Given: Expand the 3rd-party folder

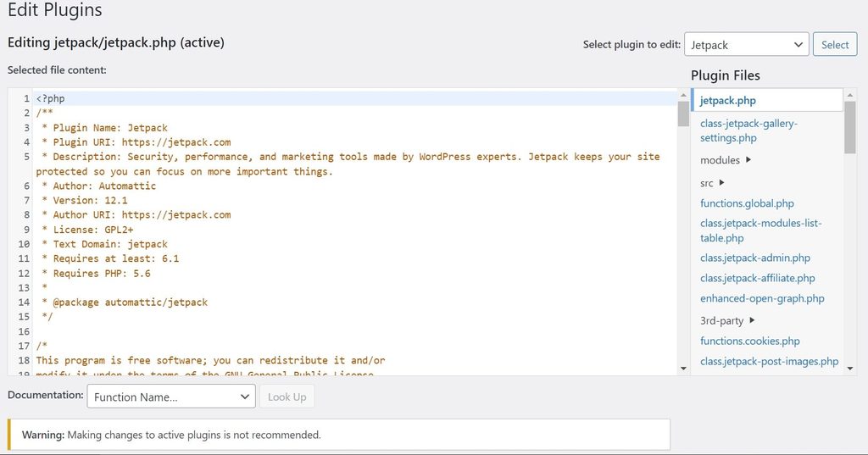Looking at the screenshot, I should (x=727, y=320).
